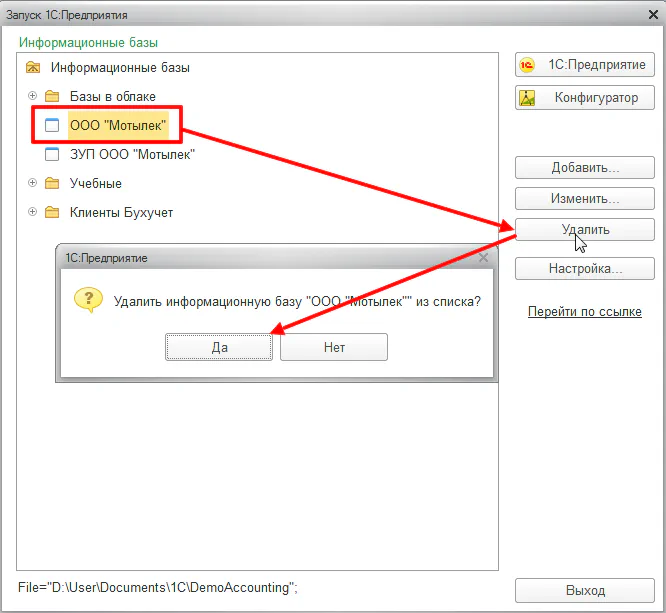The height and width of the screenshot is (613, 666).
Task: Click the yellow 1C logo icon
Action: click(x=529, y=65)
